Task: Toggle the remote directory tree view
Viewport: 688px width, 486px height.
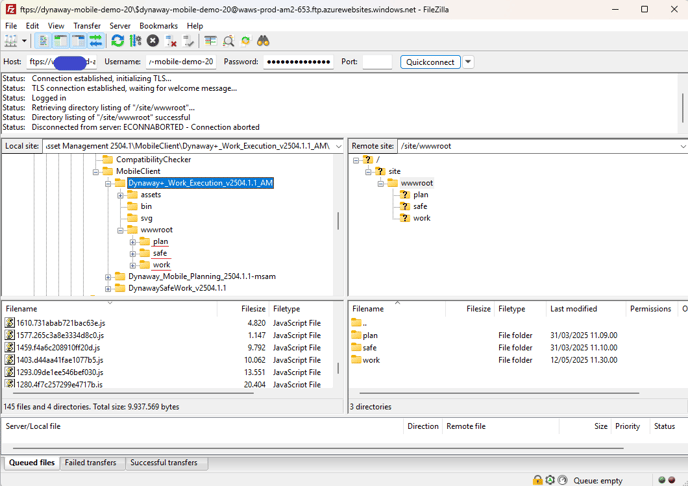Action: [78, 41]
